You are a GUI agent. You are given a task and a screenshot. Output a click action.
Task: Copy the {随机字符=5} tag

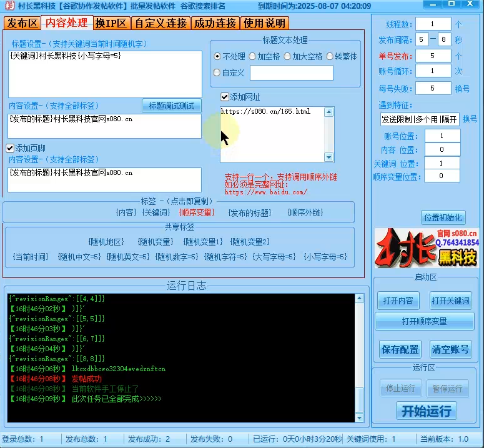tap(225, 257)
